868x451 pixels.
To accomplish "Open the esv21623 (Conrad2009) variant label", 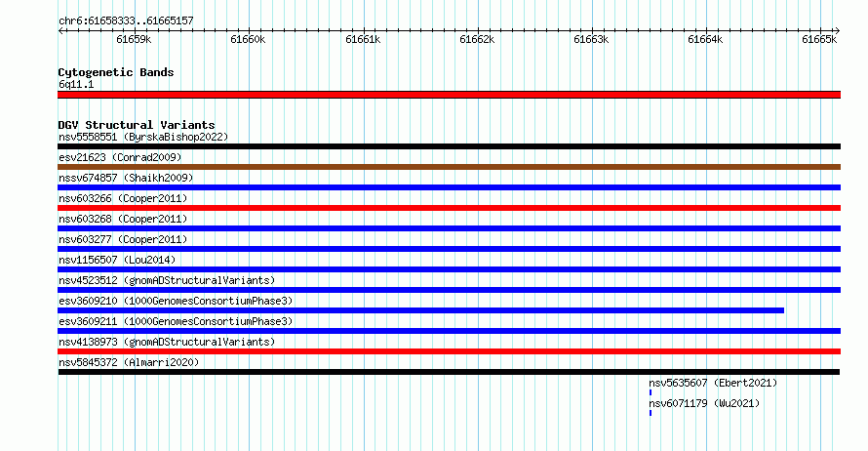I will click(120, 157).
